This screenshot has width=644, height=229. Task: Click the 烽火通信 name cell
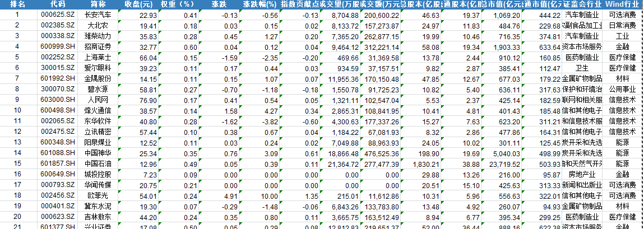click(x=98, y=110)
